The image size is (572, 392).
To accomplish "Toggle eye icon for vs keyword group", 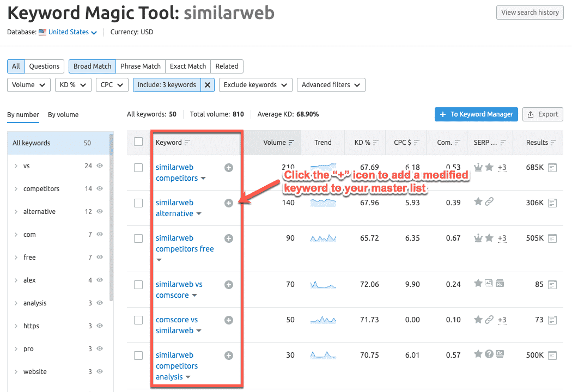I will coord(100,166).
